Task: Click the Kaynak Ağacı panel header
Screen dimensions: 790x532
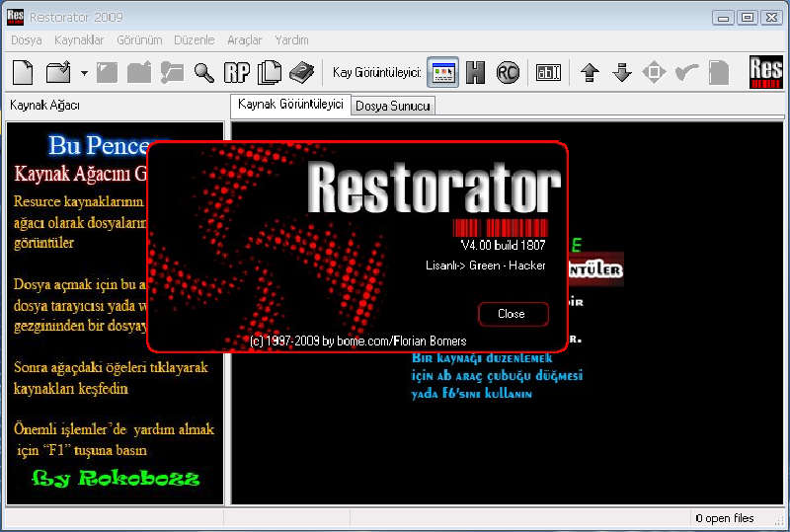Action: 44,106
